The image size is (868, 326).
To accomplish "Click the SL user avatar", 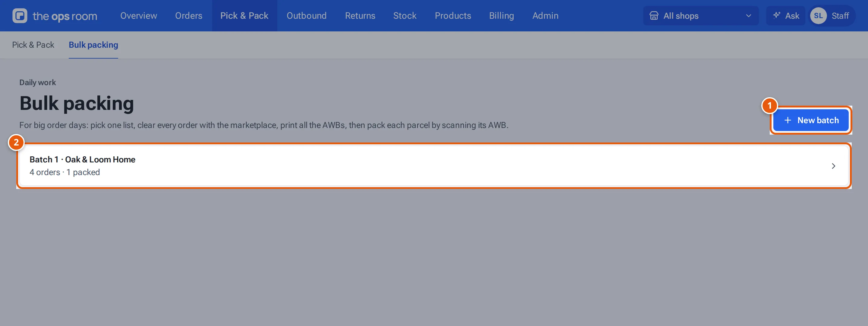I will [819, 15].
